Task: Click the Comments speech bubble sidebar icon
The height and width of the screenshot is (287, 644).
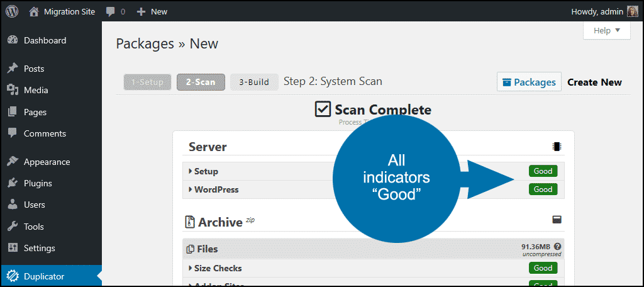Action: (x=13, y=133)
